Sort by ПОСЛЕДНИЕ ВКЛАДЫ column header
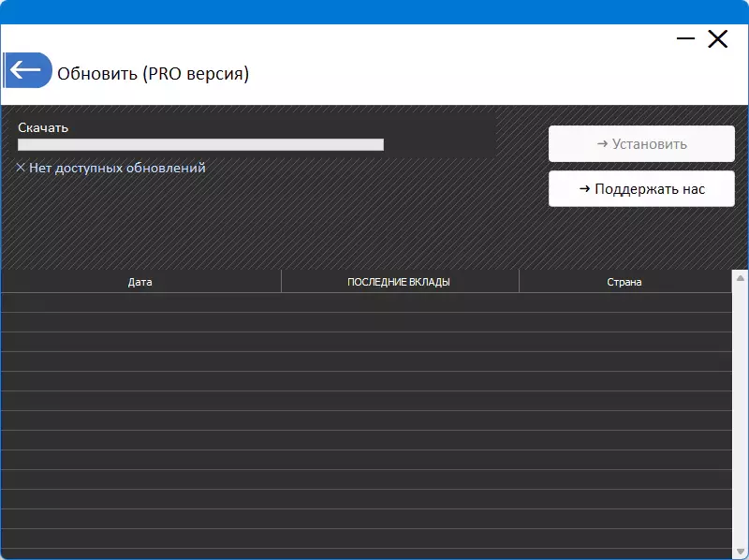749x560 pixels. tap(400, 282)
